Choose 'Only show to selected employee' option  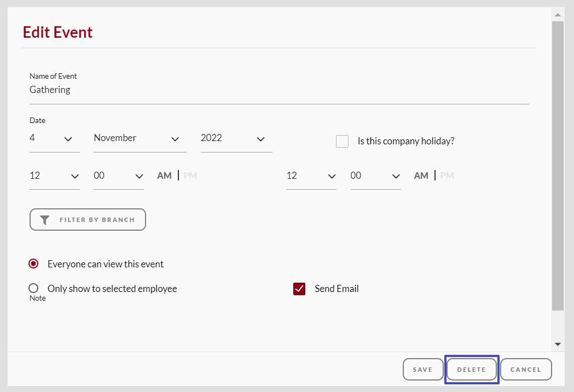[33, 288]
